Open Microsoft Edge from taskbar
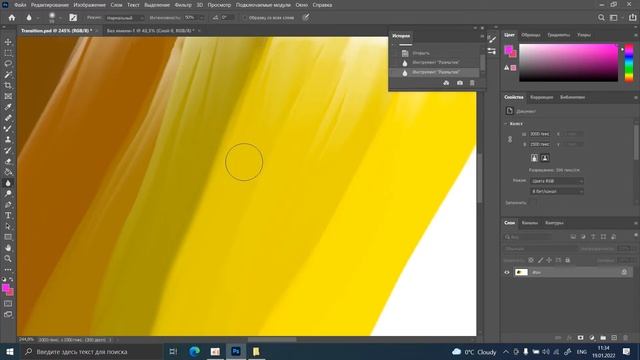Screen dimensions: 640x360 point(194,351)
